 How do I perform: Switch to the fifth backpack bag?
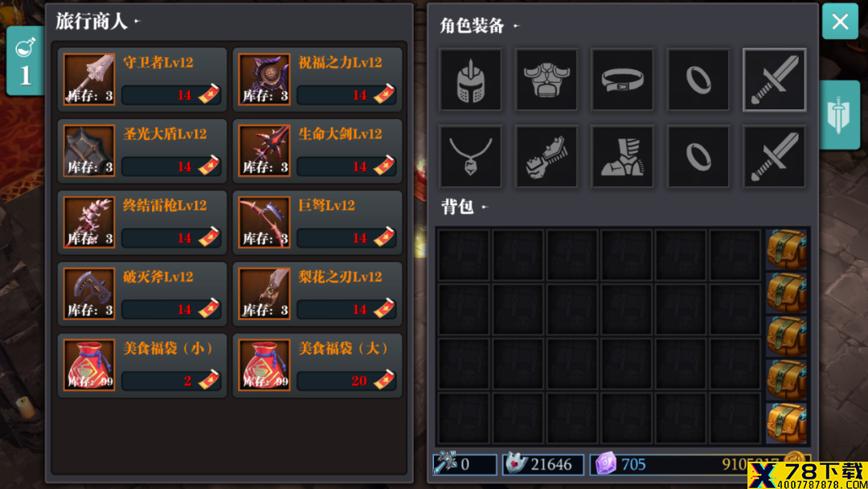click(x=787, y=424)
